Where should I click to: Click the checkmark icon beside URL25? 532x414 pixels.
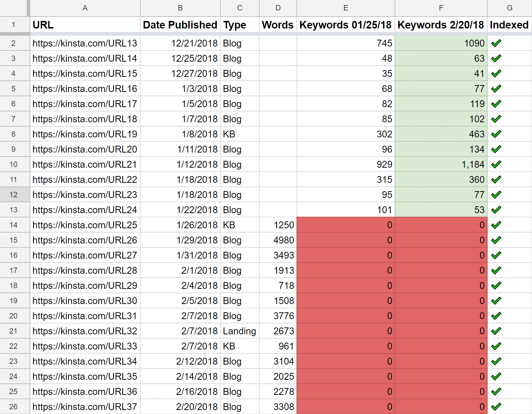pos(496,225)
